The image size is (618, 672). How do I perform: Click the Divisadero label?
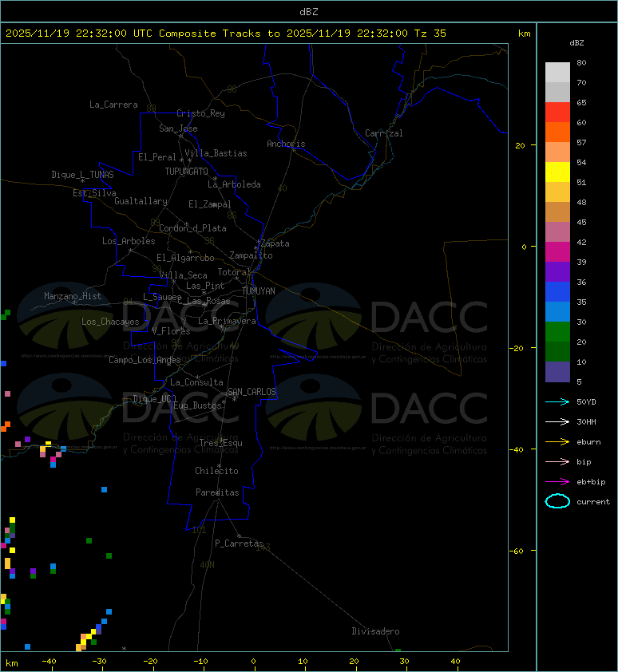(x=376, y=631)
